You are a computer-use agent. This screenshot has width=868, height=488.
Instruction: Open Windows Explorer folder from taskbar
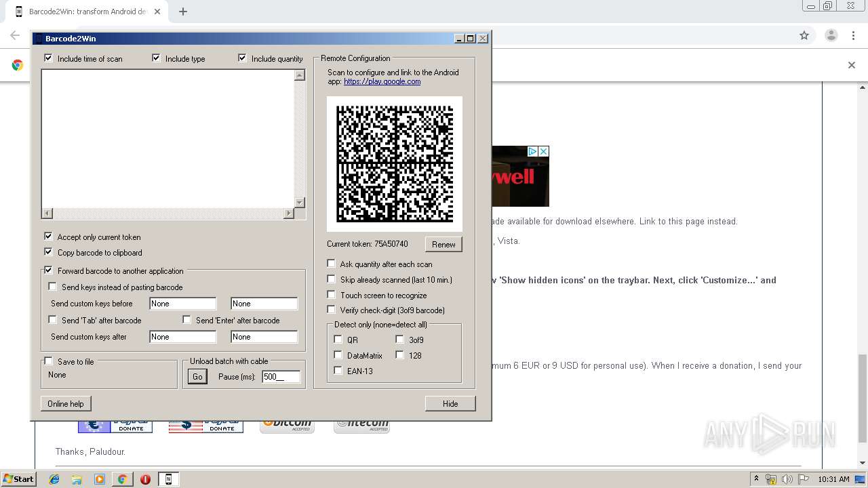point(77,479)
